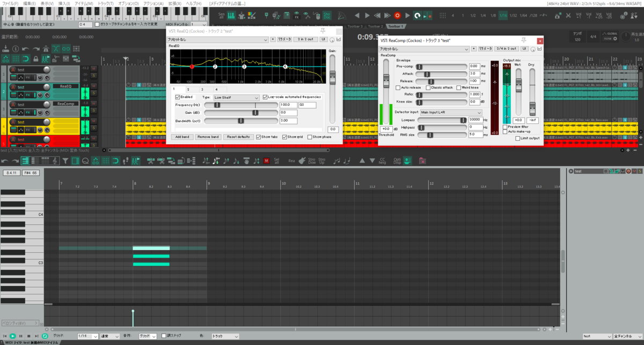Switch to the Toolbar 2 tab

(x=376, y=26)
